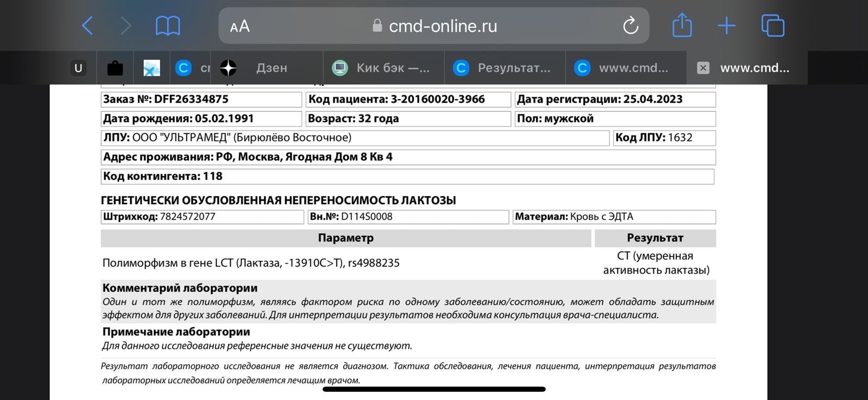Open the bookmarks book icon
Image resolution: width=868 pixels, height=400 pixels.
coord(168,25)
